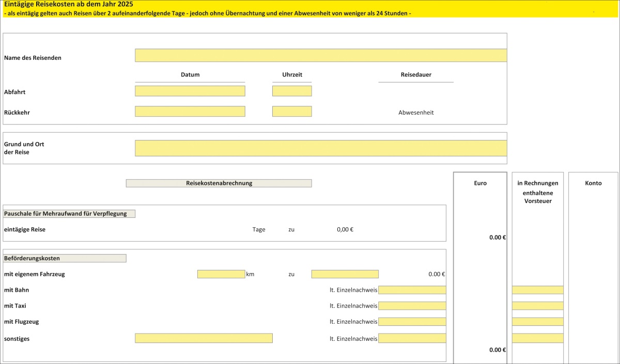Screen dimensions: 620x364
Task: Select the Abfahrt Uhrzeit field
Action: (292, 91)
